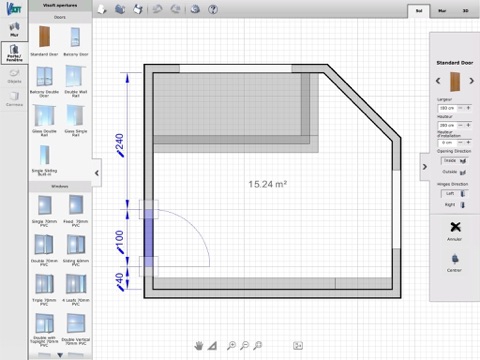Redo the last action
Viewport: 480px width, 360px height.
175,9
